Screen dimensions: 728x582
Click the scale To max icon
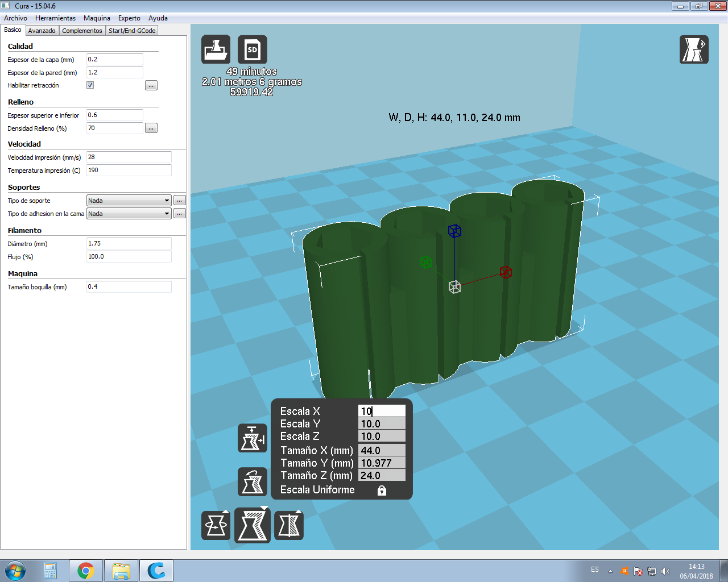pyautogui.click(x=253, y=438)
